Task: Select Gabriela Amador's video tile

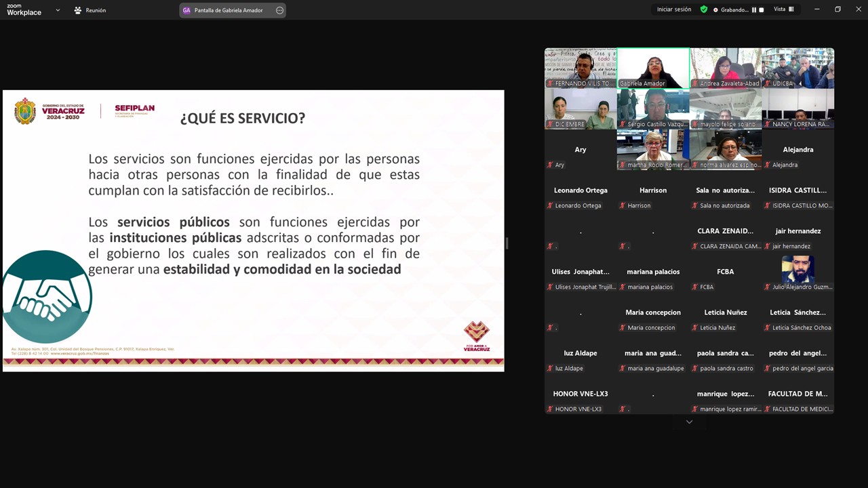Action: 653,66
